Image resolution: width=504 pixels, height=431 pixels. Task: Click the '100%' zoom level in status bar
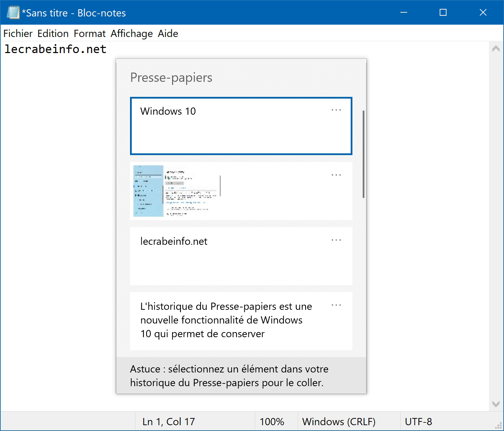(272, 422)
